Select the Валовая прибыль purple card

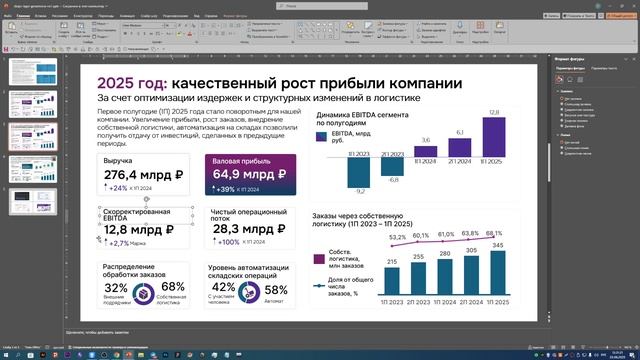coord(250,175)
